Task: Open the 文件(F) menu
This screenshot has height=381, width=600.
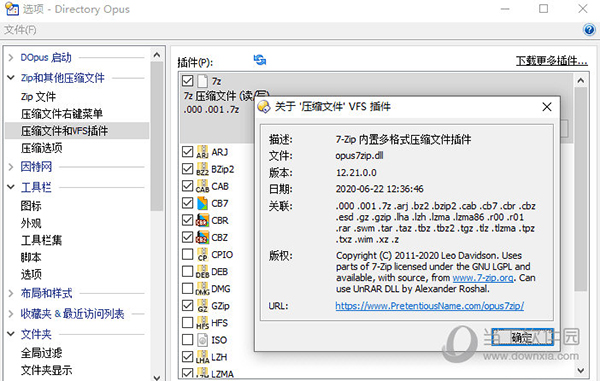Action: pos(20,30)
